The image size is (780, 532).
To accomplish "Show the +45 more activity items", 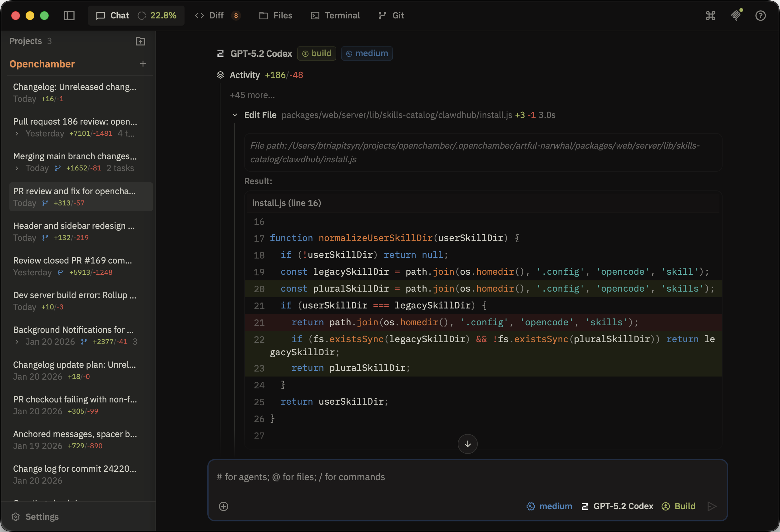I will pos(252,95).
